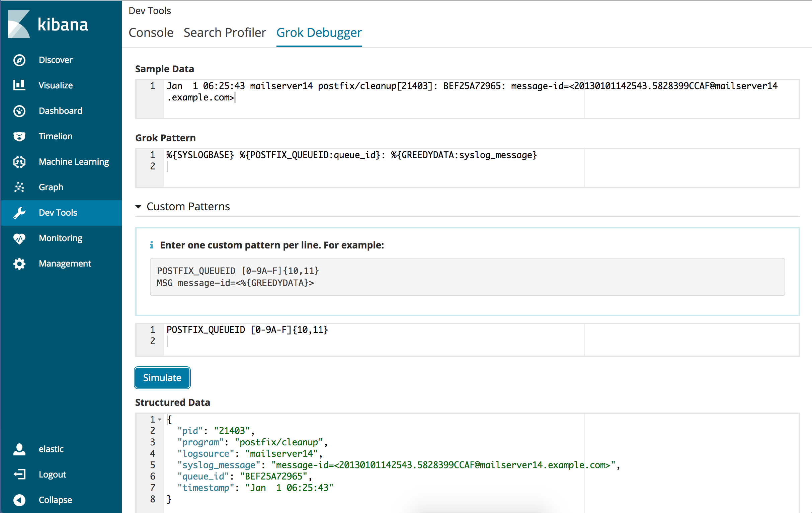Image resolution: width=812 pixels, height=513 pixels.
Task: Click the Graph icon in sidebar
Action: pyautogui.click(x=19, y=187)
